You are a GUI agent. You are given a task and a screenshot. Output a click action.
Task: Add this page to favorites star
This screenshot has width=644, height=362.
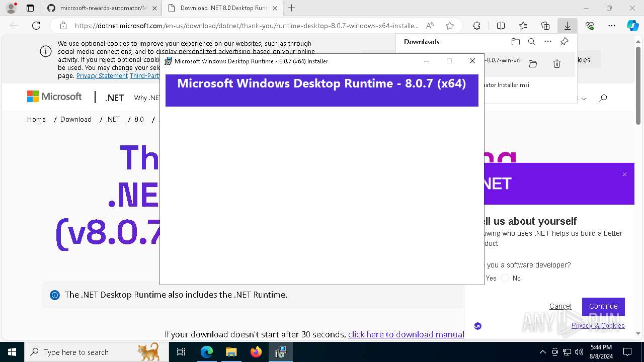(450, 26)
